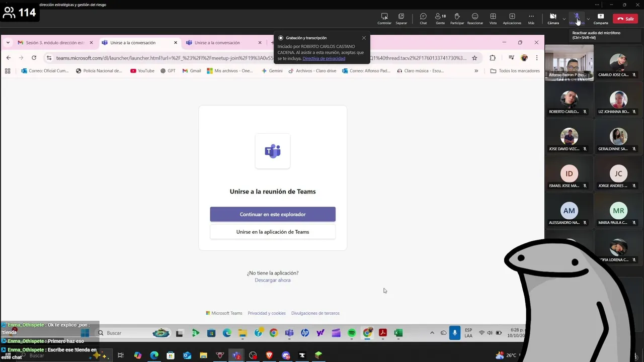Bookmark page with the star icon
This screenshot has height=362, width=644.
coord(474,58)
